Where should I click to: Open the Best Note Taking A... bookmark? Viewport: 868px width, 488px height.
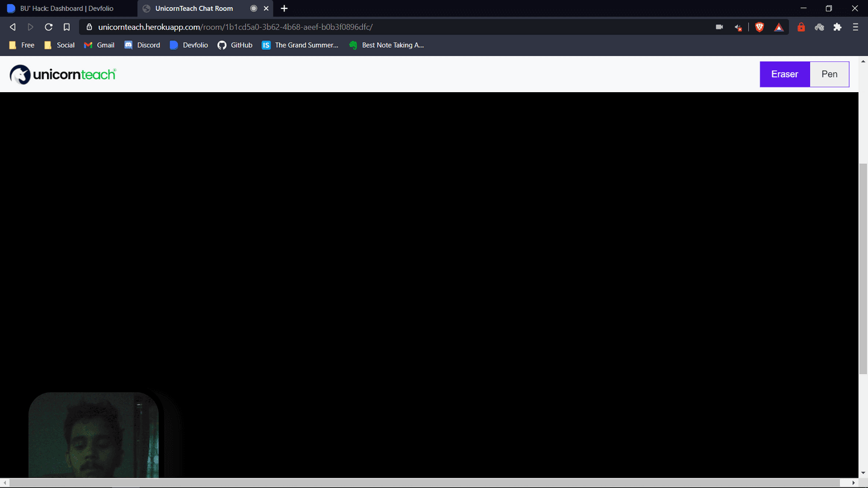click(386, 45)
